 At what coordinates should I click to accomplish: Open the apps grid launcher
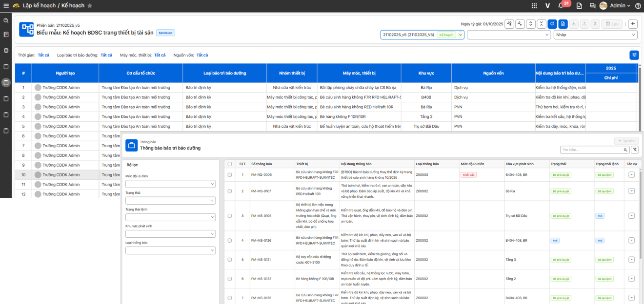click(x=534, y=6)
